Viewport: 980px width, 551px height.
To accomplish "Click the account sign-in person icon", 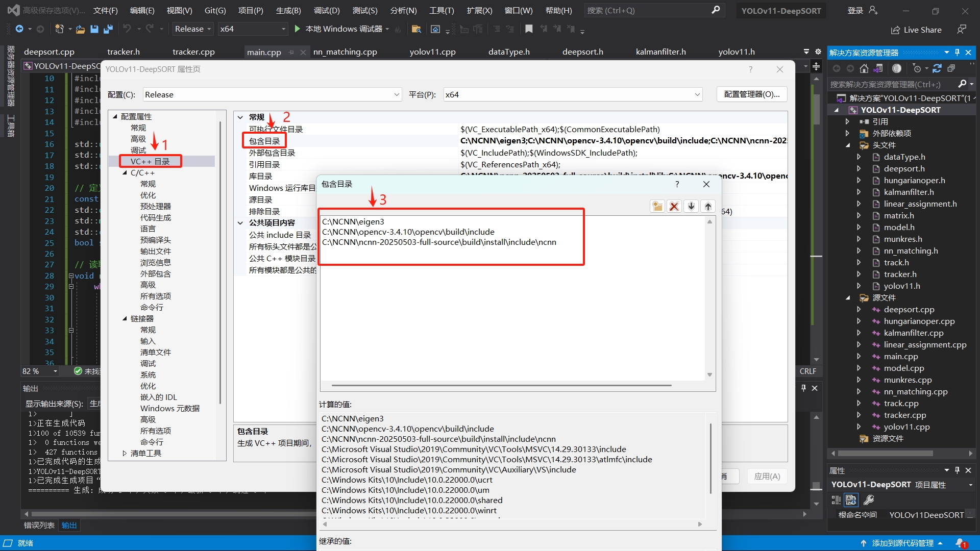I will coord(873,10).
